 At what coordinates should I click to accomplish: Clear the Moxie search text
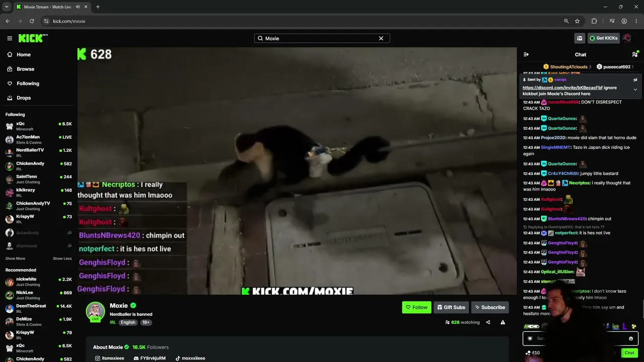click(381, 38)
